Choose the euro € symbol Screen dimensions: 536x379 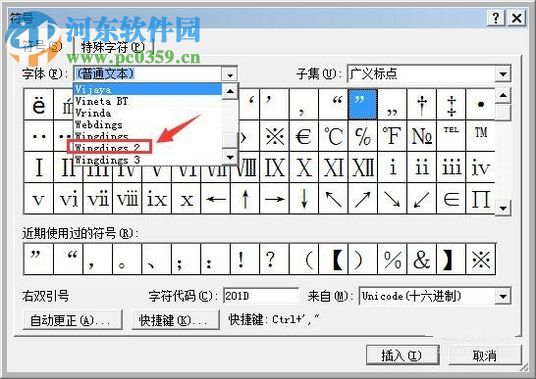pyautogui.click(x=304, y=136)
